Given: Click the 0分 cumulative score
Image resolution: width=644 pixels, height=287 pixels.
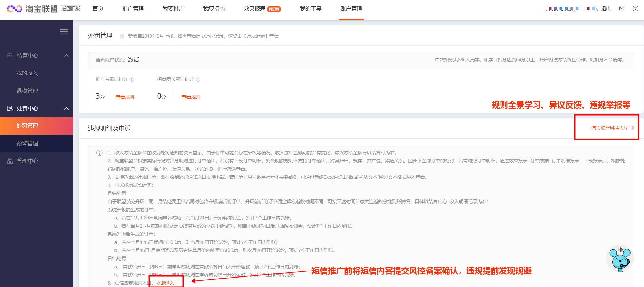Looking at the screenshot, I should pyautogui.click(x=161, y=96).
